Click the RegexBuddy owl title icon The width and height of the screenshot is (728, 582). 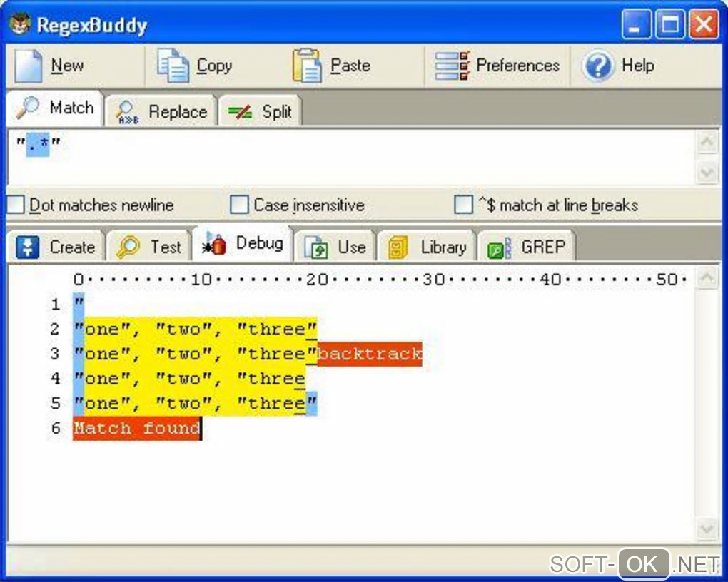[19, 24]
